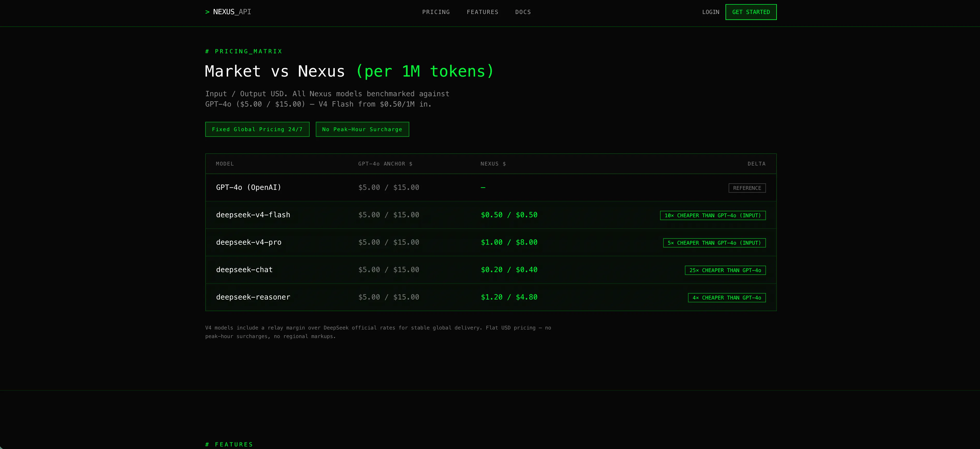Screen dimensions: 980x449
Task: Click the 5× CHEAPER THAN GPT-4o (INPUT) badge
Action: (714, 243)
